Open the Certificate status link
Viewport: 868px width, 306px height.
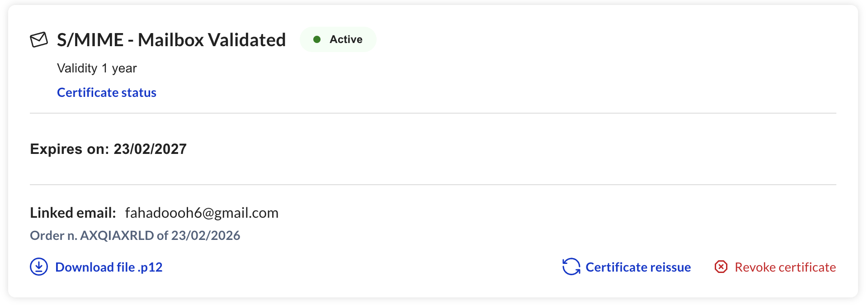107,93
